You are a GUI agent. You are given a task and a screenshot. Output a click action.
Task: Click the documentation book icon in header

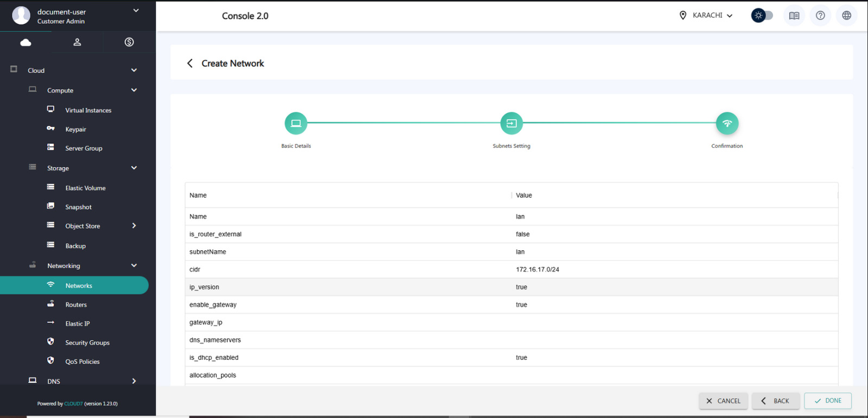coord(794,16)
